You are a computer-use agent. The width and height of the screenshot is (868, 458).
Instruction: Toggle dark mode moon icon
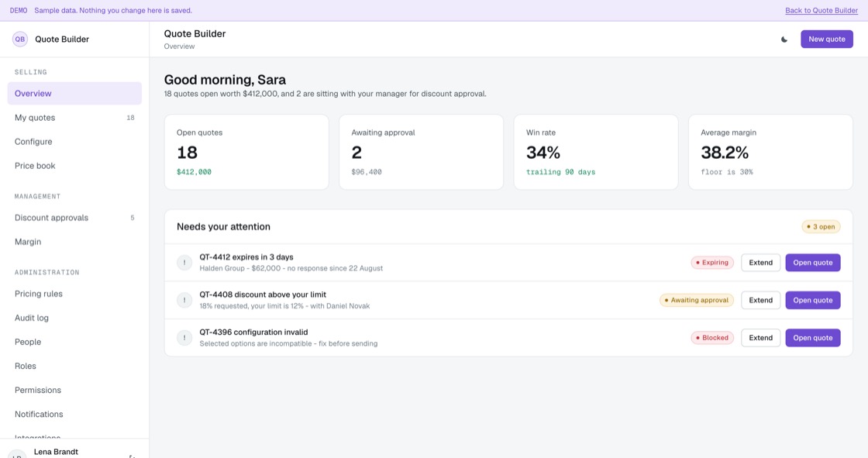784,40
